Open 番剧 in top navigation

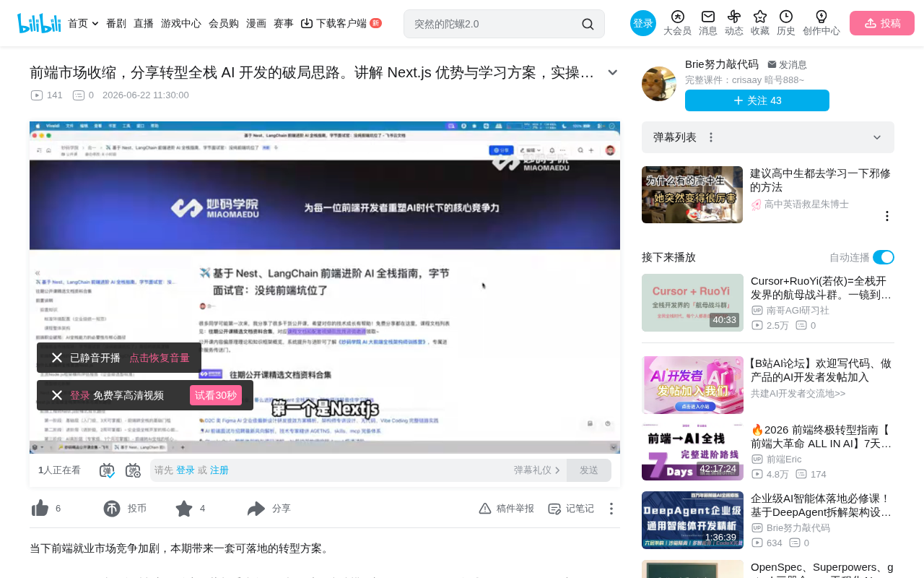click(x=116, y=23)
